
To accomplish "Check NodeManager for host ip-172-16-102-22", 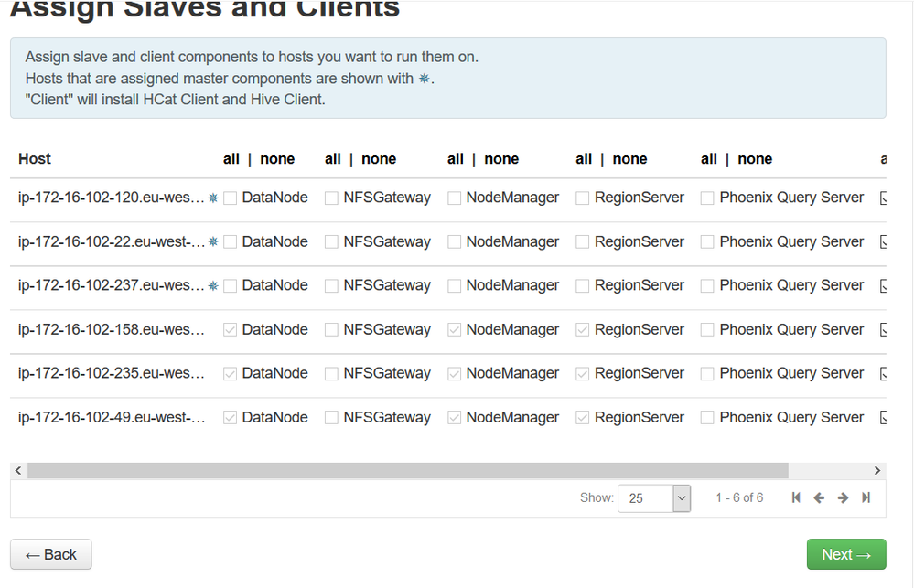I will [455, 242].
